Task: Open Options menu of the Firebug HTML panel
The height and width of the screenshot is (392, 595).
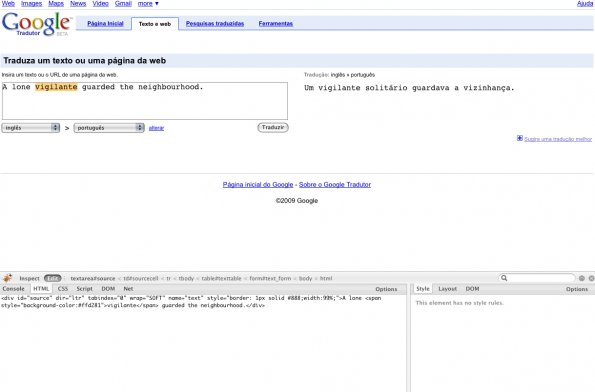Action: pos(386,289)
